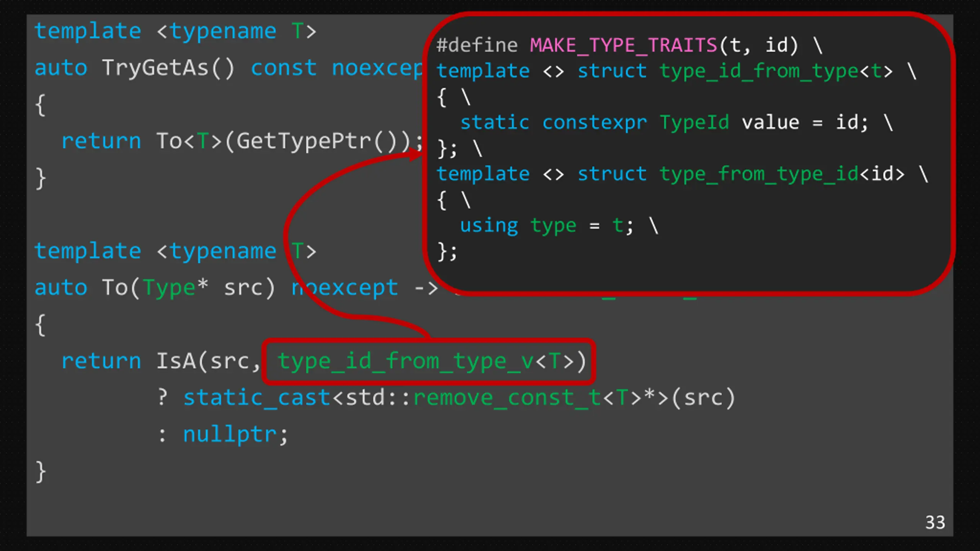
Task: Click 'template <typename T>' above TryGetAs
Action: (175, 32)
